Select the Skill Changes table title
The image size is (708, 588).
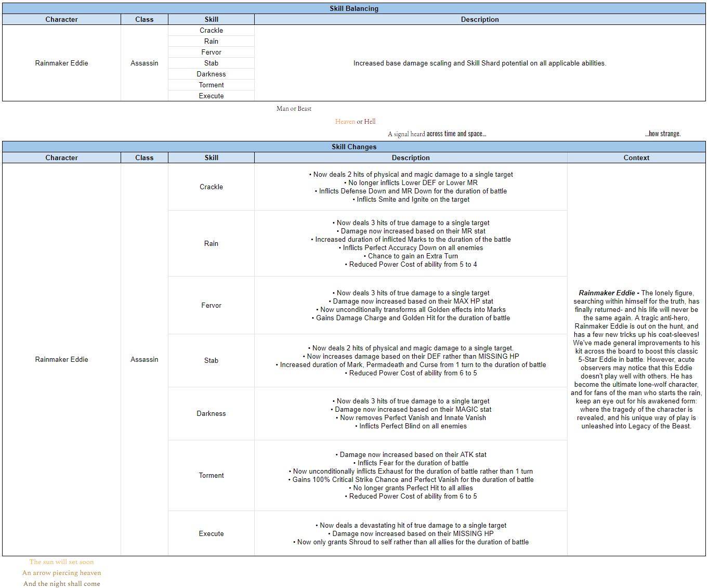point(354,147)
